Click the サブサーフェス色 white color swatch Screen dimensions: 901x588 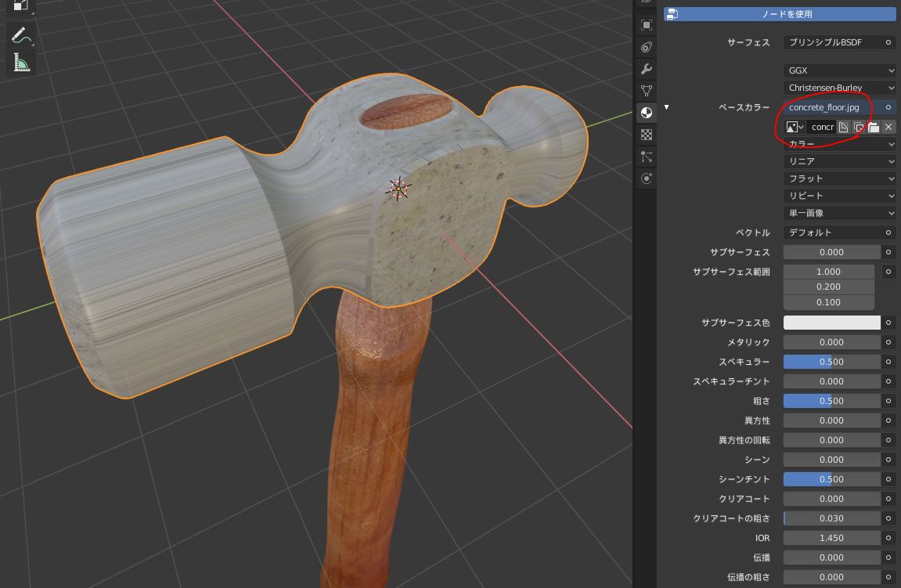tap(831, 323)
